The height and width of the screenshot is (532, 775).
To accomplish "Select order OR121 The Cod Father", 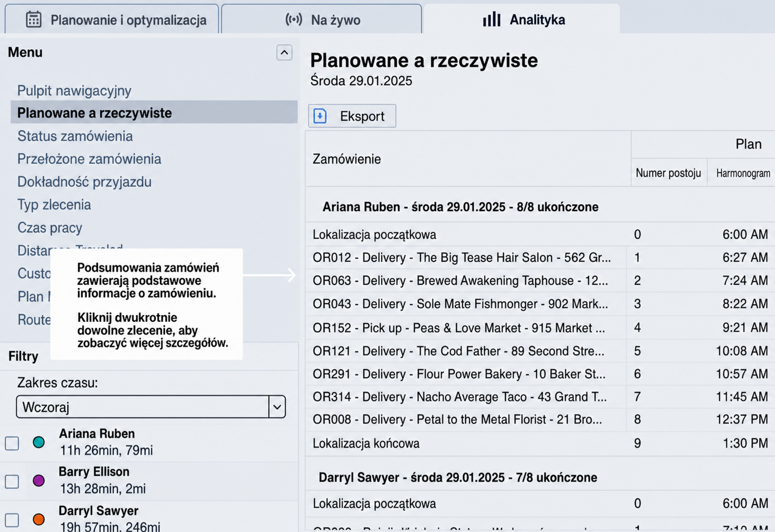I will tap(540, 351).
